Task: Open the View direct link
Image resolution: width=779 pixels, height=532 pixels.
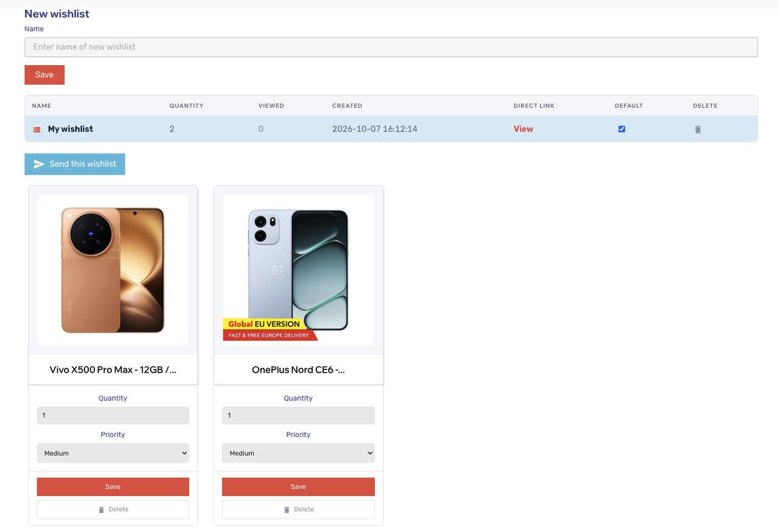Action: tap(523, 129)
